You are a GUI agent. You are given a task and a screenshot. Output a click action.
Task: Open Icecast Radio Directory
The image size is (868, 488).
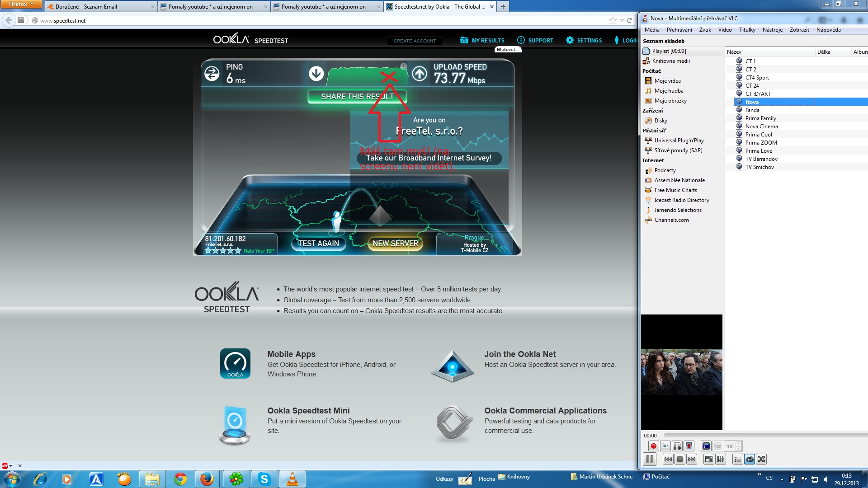pyautogui.click(x=681, y=200)
